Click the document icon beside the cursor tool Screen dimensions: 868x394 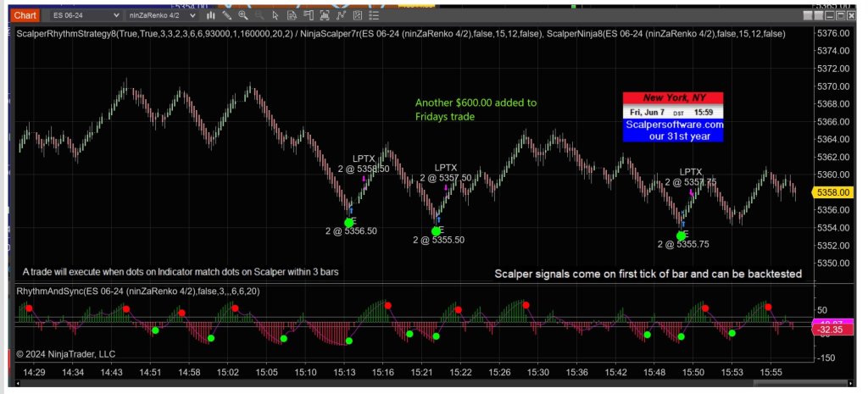[x=292, y=15]
